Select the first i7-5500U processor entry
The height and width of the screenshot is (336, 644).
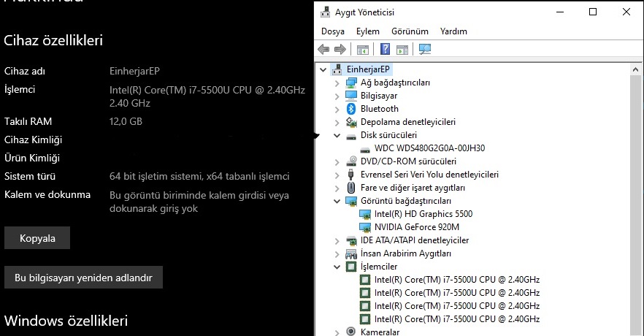click(x=457, y=279)
